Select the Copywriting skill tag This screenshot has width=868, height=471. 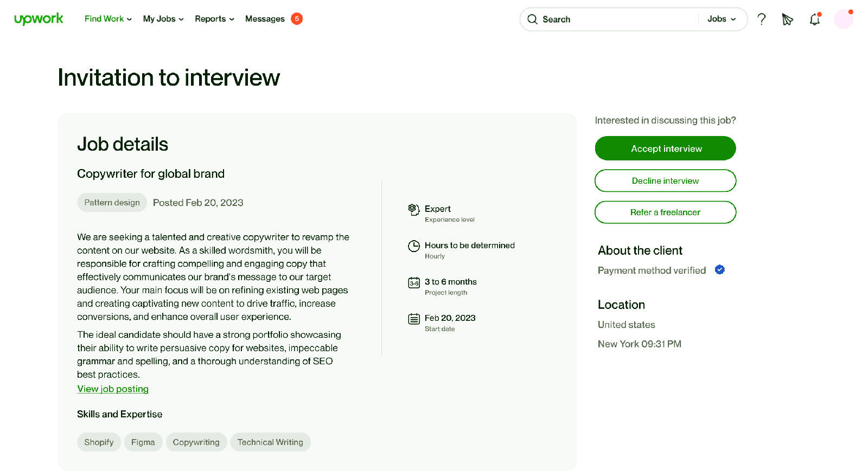pos(196,442)
